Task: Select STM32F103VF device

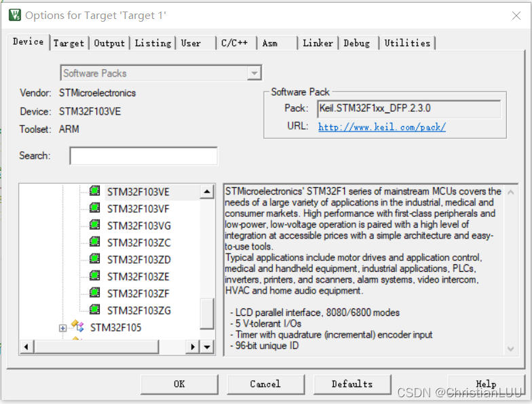Action: [138, 209]
